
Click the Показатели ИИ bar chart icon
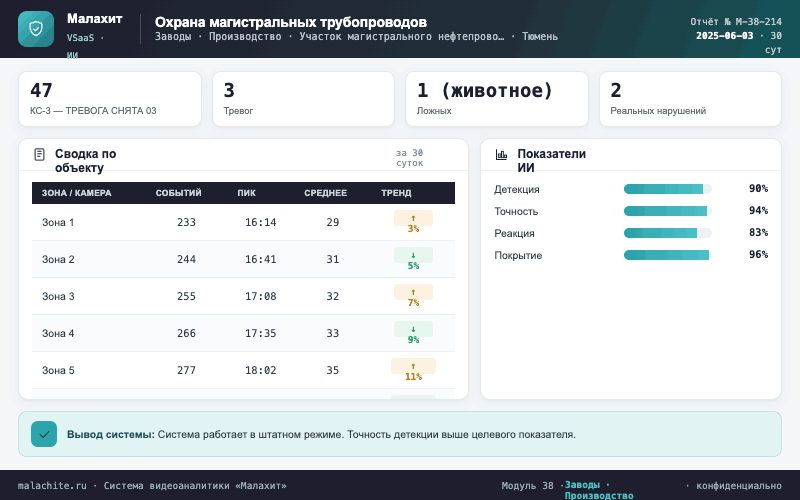click(502, 155)
